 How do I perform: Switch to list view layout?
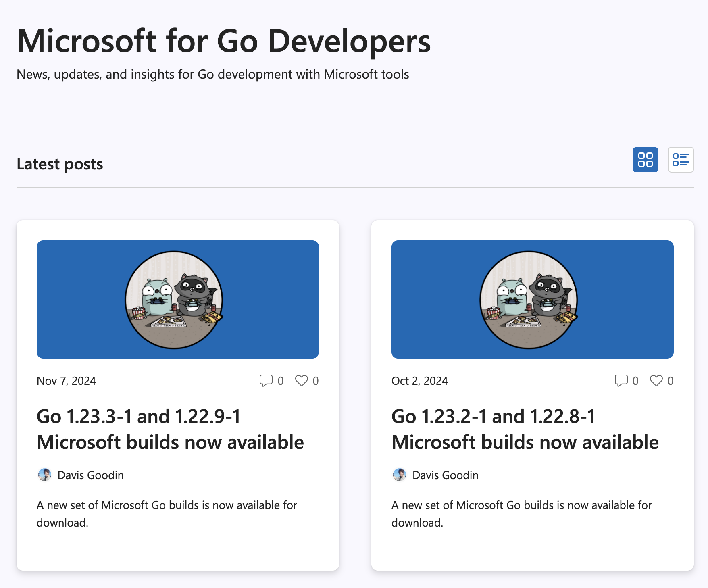[x=681, y=160]
